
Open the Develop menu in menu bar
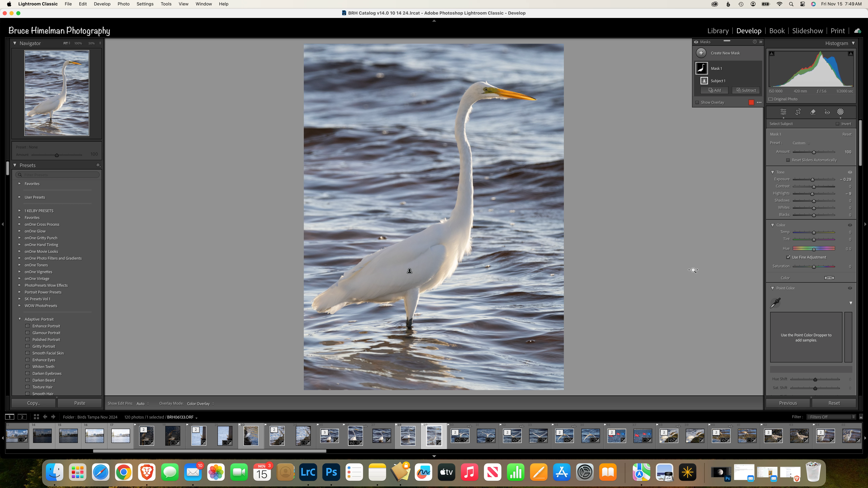(102, 4)
